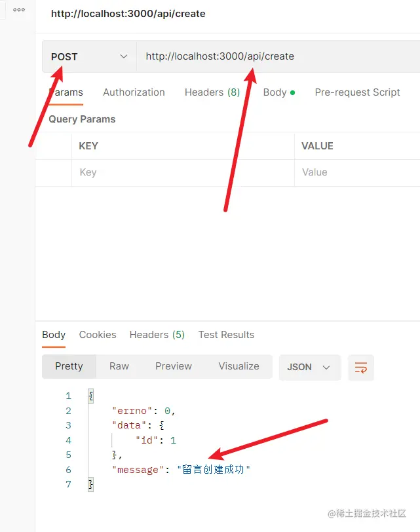Click the VALUE column header
Image resolution: width=420 pixels, height=532 pixels.
pos(318,146)
